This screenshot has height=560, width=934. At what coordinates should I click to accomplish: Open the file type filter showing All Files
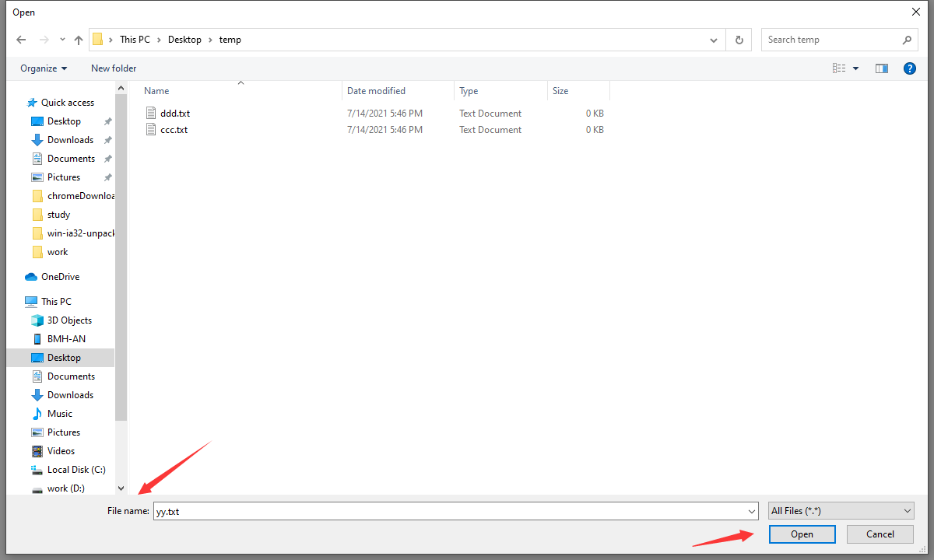(x=841, y=510)
